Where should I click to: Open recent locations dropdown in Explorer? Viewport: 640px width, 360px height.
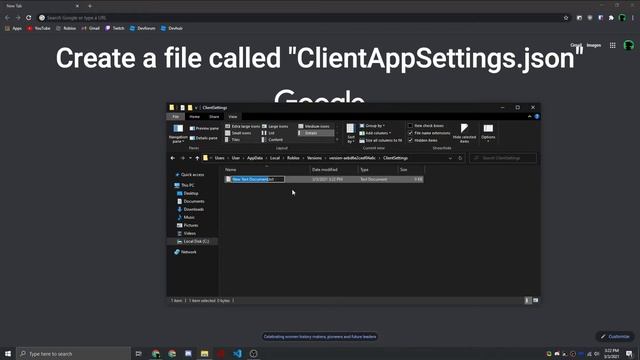tap(190, 158)
